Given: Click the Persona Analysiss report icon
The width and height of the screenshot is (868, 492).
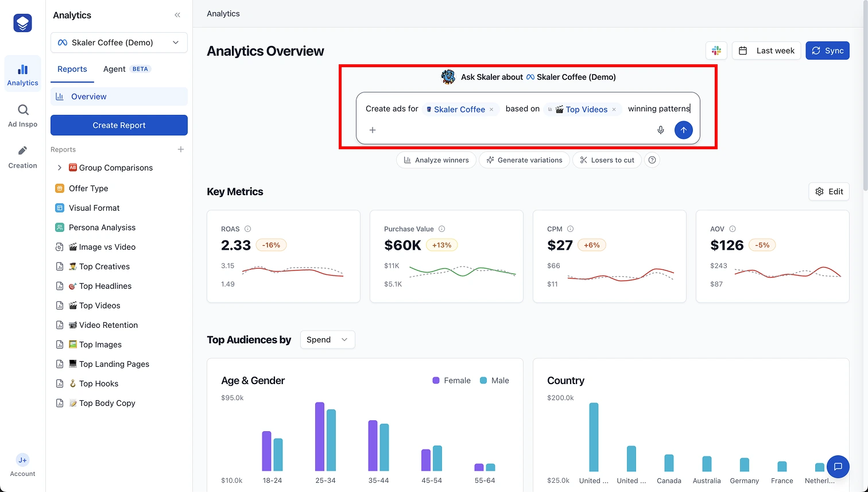Looking at the screenshot, I should pos(60,227).
